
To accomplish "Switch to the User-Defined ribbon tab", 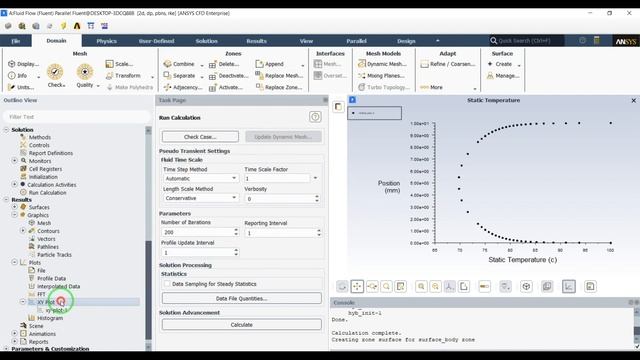I will pyautogui.click(x=156, y=41).
